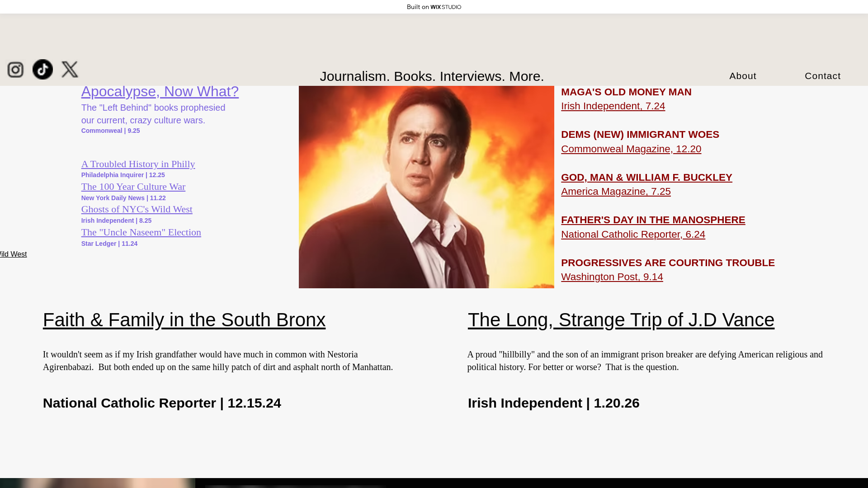Click the Nicolas Cage fire image
The width and height of the screenshot is (868, 488).
coord(426,187)
